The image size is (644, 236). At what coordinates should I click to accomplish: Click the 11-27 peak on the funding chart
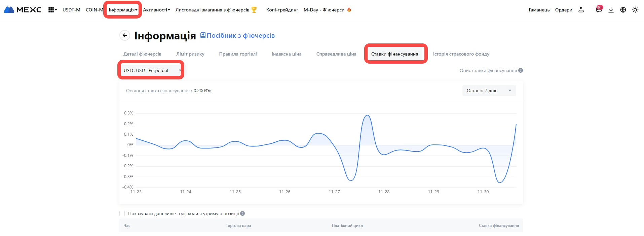point(367,115)
